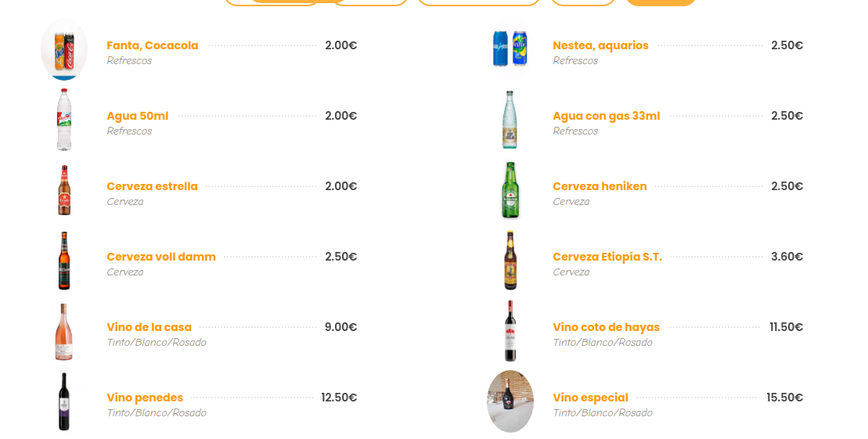This screenshot has width=868, height=439.
Task: Select the Agua 50ml water bottle image
Action: click(x=64, y=119)
